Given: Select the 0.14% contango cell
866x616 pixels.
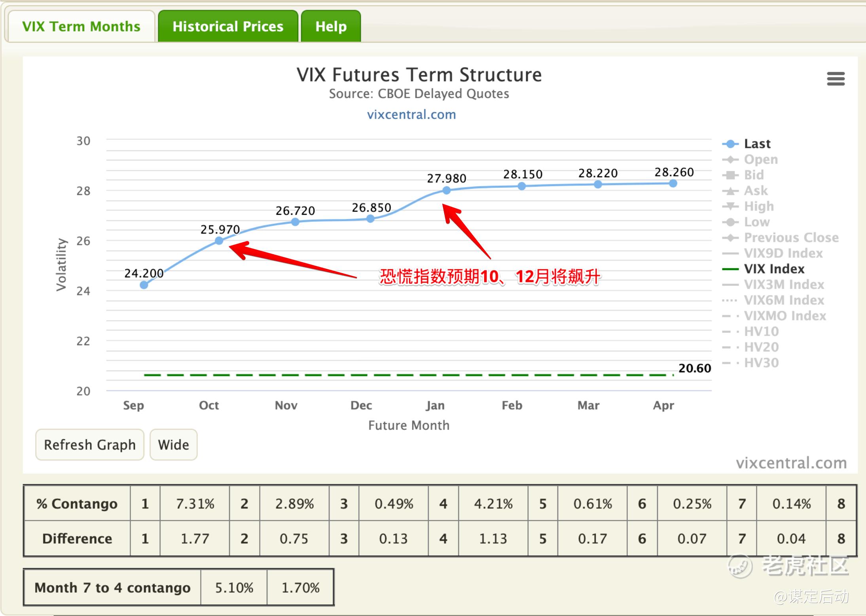Looking at the screenshot, I should tap(792, 504).
